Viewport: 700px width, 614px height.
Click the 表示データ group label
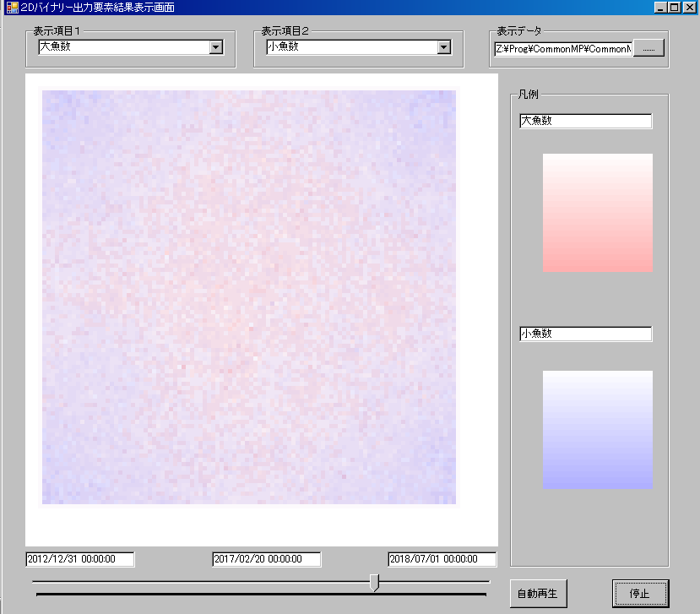click(519, 31)
